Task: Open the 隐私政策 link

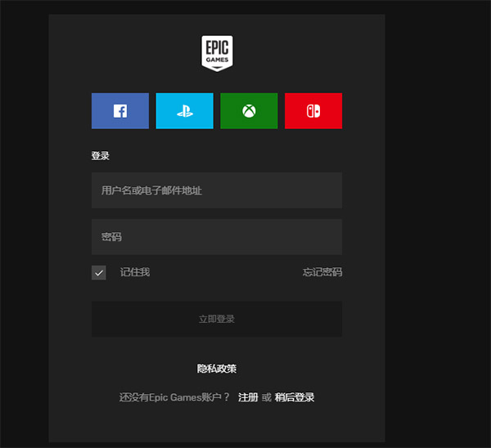Action: pyautogui.click(x=217, y=370)
